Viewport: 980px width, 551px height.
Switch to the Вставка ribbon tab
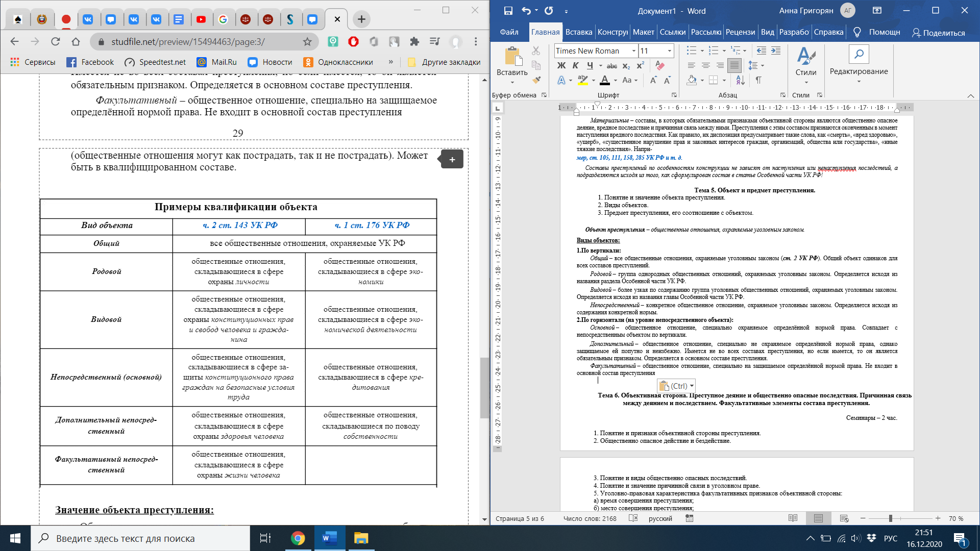(x=579, y=32)
